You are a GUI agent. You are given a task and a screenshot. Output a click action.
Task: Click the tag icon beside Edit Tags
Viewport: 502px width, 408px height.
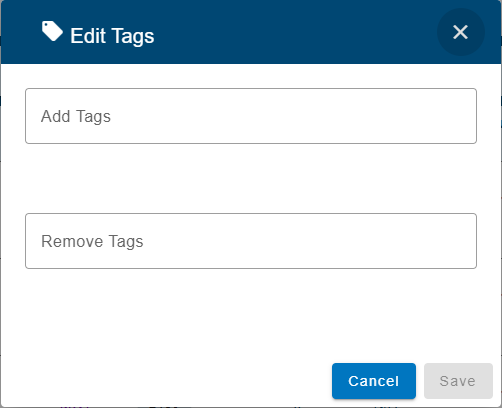tap(52, 31)
